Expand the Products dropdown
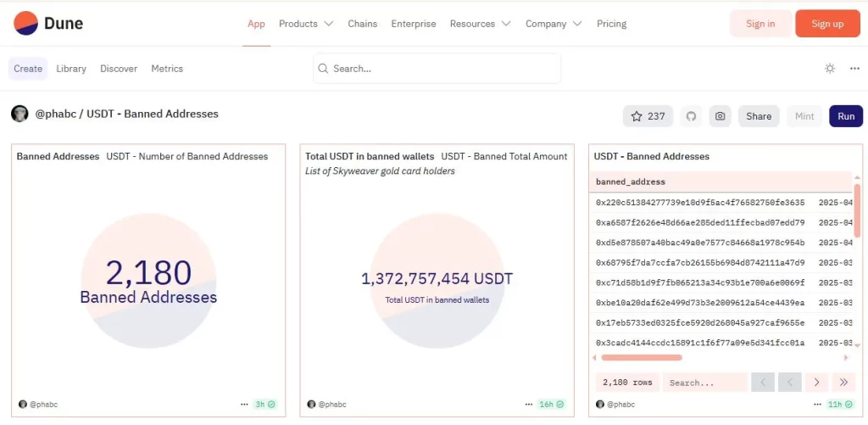This screenshot has width=868, height=425. click(306, 24)
